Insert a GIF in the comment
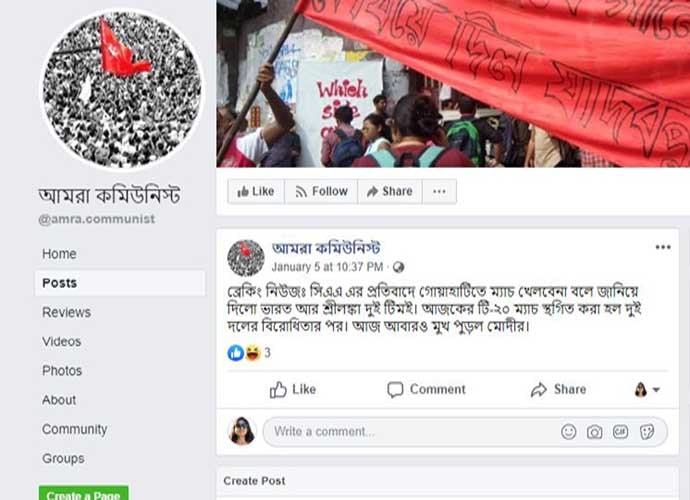Image resolution: width=690 pixels, height=500 pixels. pos(620,432)
